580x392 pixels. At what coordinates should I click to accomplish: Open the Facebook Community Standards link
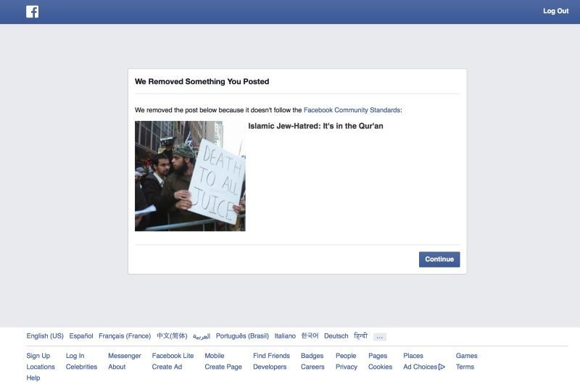pos(352,110)
